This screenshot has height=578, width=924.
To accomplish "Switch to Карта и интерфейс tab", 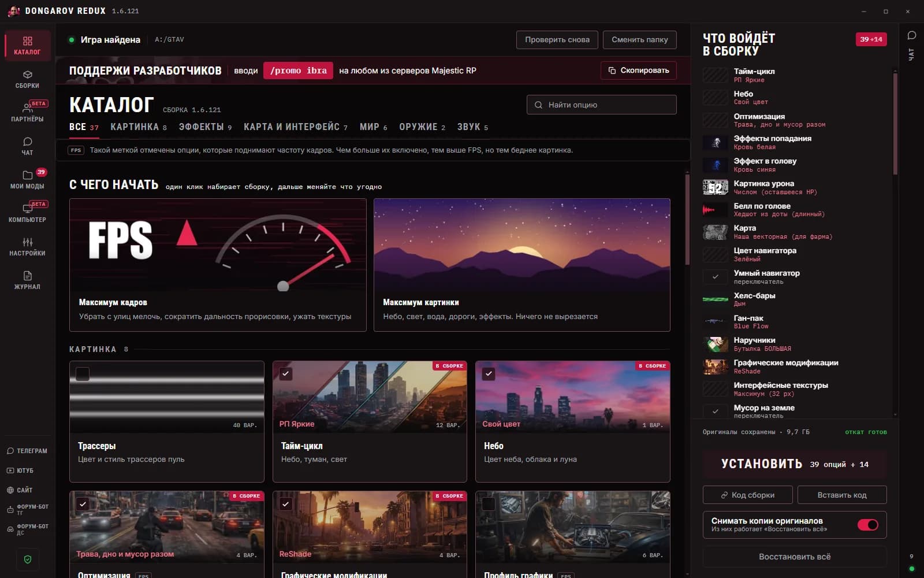I will tap(296, 127).
